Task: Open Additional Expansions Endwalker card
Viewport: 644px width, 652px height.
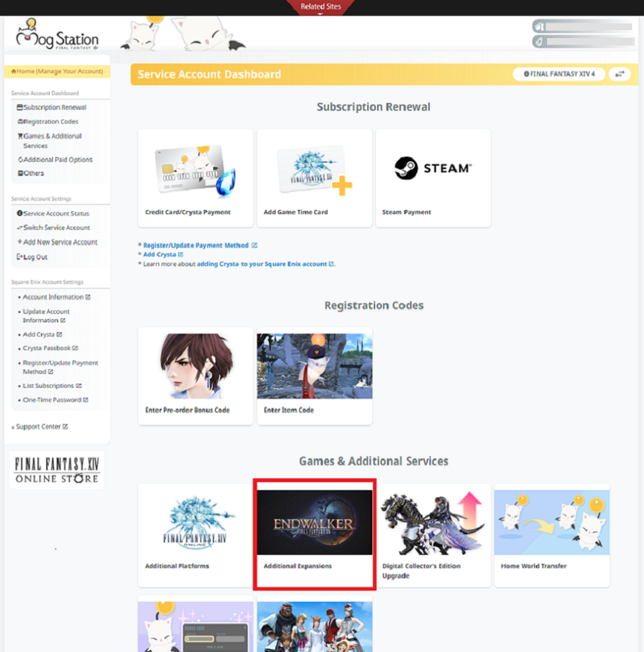Action: (x=314, y=535)
